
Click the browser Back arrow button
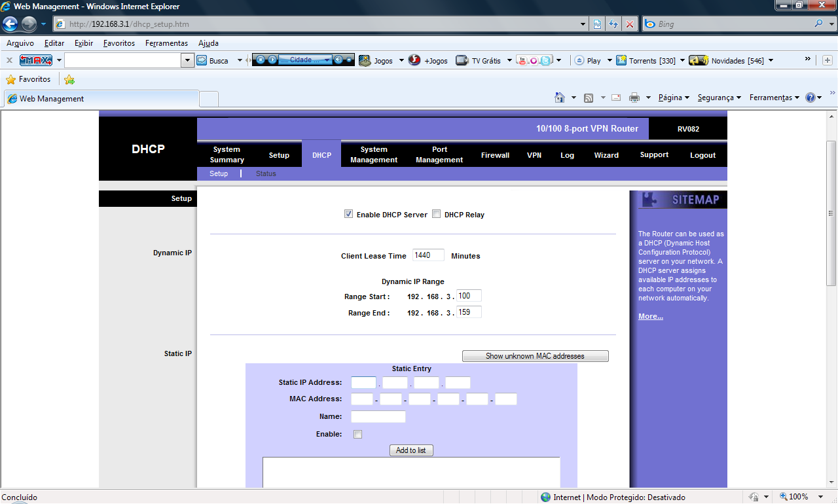10,24
